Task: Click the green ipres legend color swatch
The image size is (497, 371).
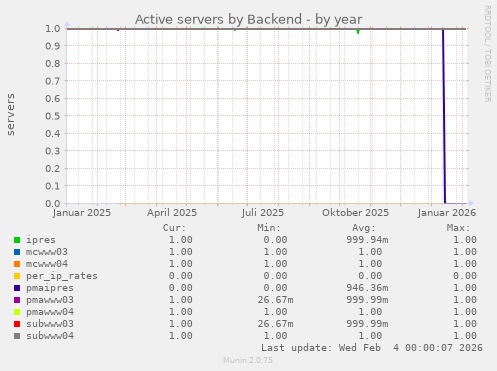Action: click(x=17, y=240)
